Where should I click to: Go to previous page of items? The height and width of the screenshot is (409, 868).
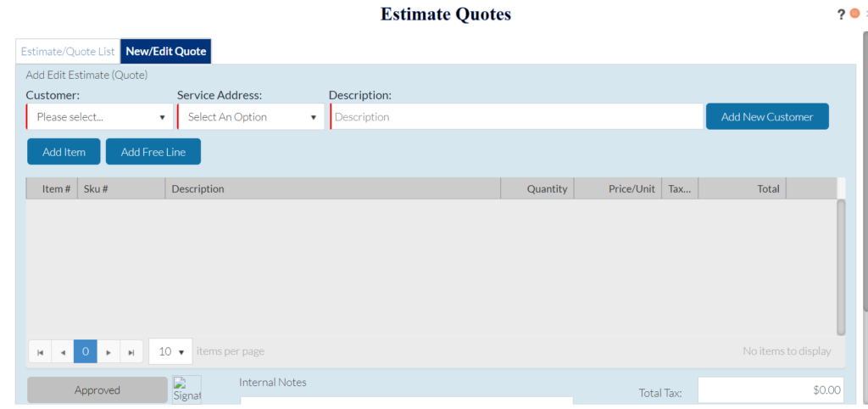pyautogui.click(x=63, y=351)
